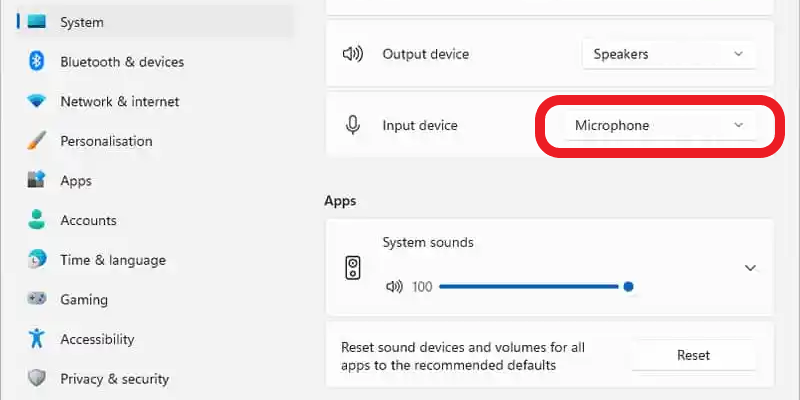Open Time & language settings

(x=112, y=260)
